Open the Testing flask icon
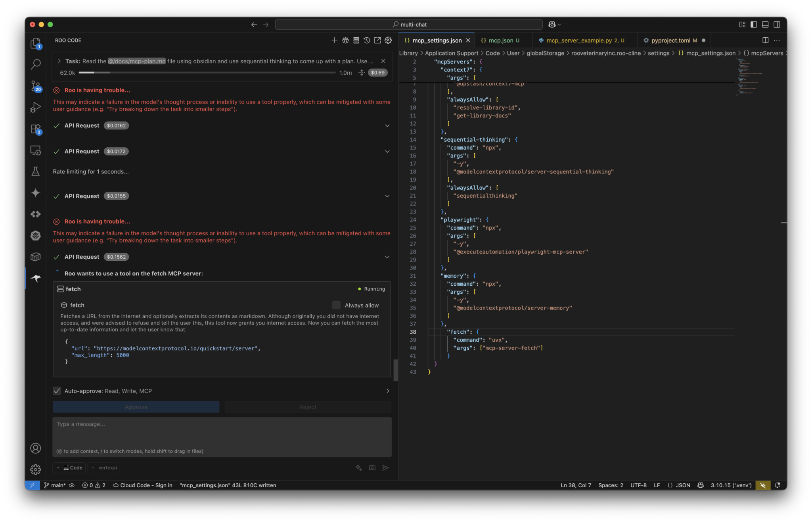 pyautogui.click(x=36, y=171)
